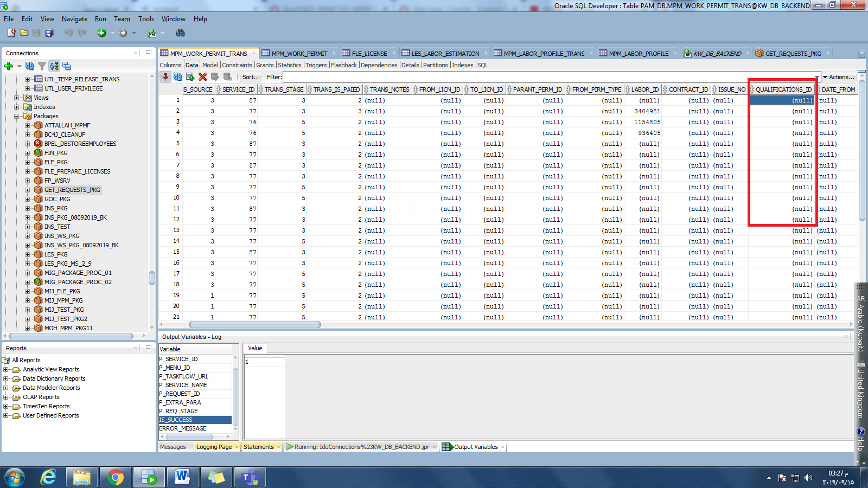Screen dimensions: 868x488
Task: Refresh the Connections tree
Action: (30, 66)
